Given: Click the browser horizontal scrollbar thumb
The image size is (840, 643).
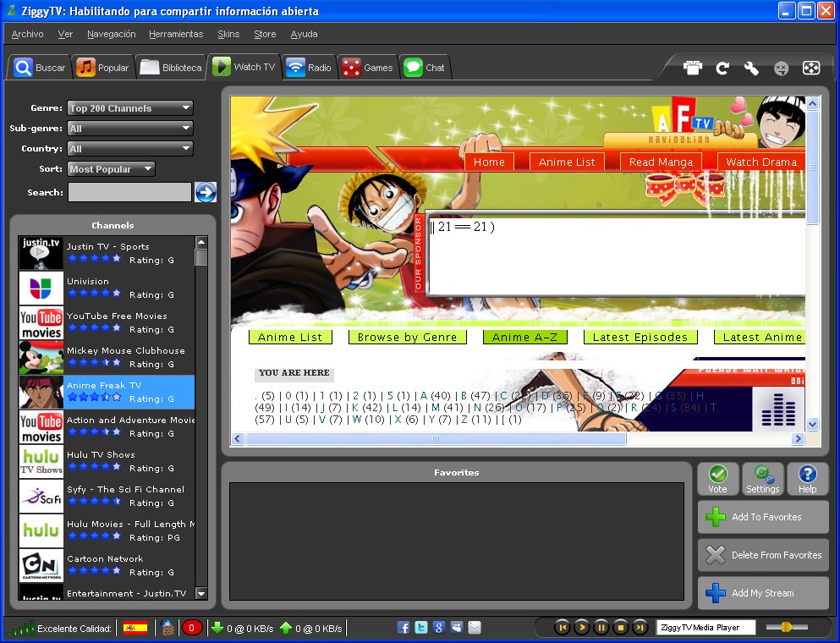Looking at the screenshot, I should pyautogui.click(x=436, y=439).
